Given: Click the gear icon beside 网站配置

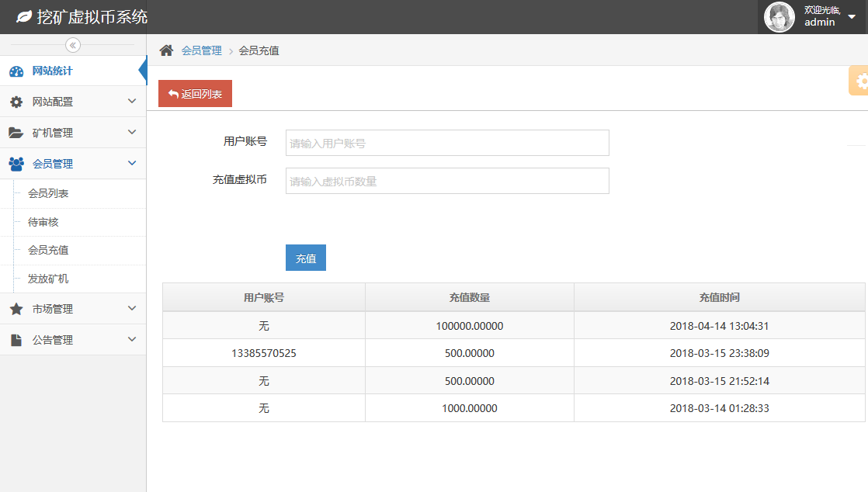Looking at the screenshot, I should (16, 102).
